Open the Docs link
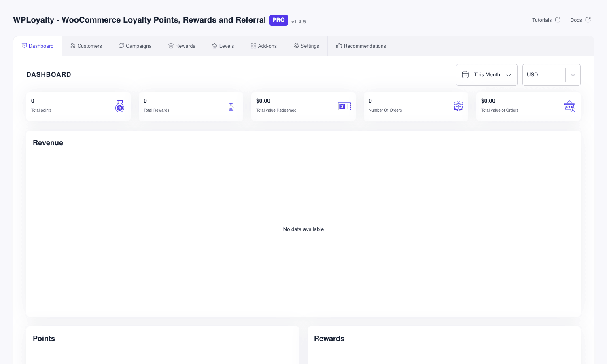Viewport: 607px width, 364px height. (580, 20)
